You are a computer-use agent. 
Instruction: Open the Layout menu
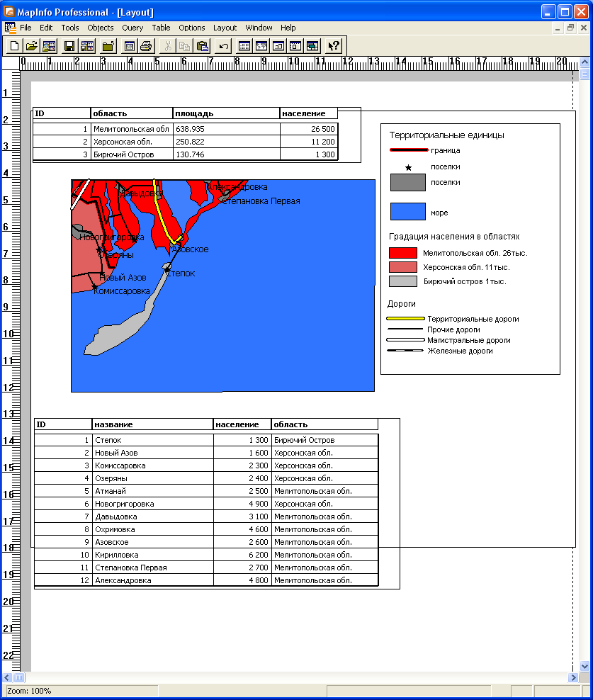coord(225,28)
